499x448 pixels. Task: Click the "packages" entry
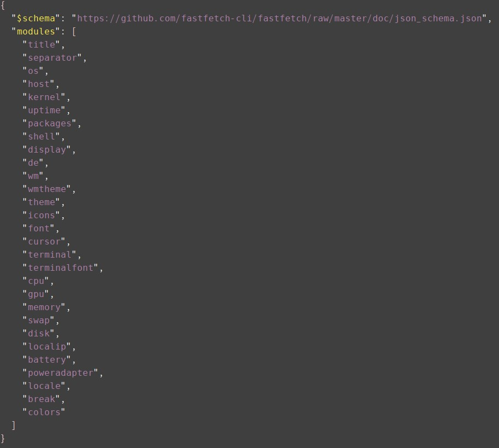coord(49,124)
